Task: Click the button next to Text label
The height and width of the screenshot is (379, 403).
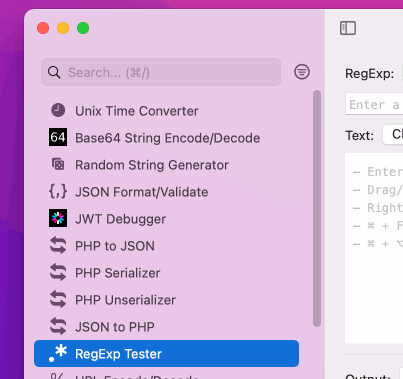Action: click(393, 135)
